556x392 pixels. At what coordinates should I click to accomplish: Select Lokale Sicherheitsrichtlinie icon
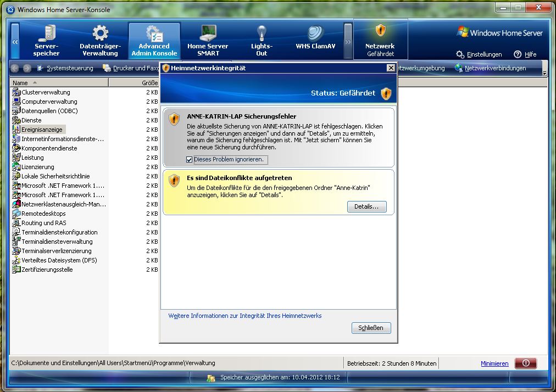tap(16, 176)
